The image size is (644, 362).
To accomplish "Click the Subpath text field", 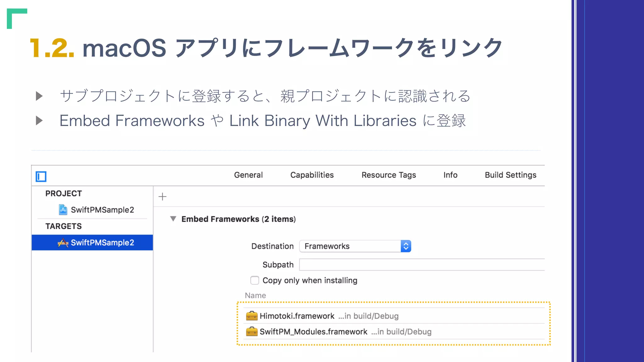I will [421, 265].
